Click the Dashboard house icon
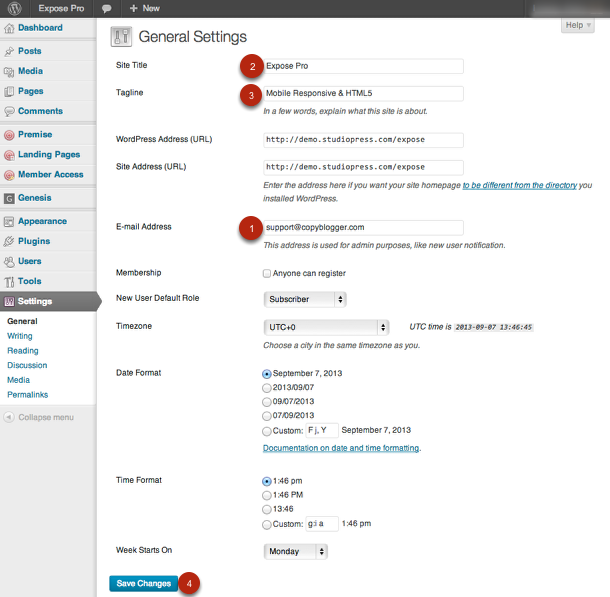Viewport: 610px width, 597px height. (x=9, y=28)
